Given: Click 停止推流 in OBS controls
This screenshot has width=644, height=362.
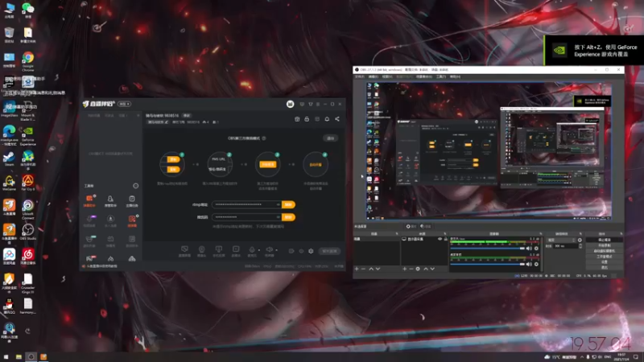Looking at the screenshot, I should pyautogui.click(x=605, y=240).
